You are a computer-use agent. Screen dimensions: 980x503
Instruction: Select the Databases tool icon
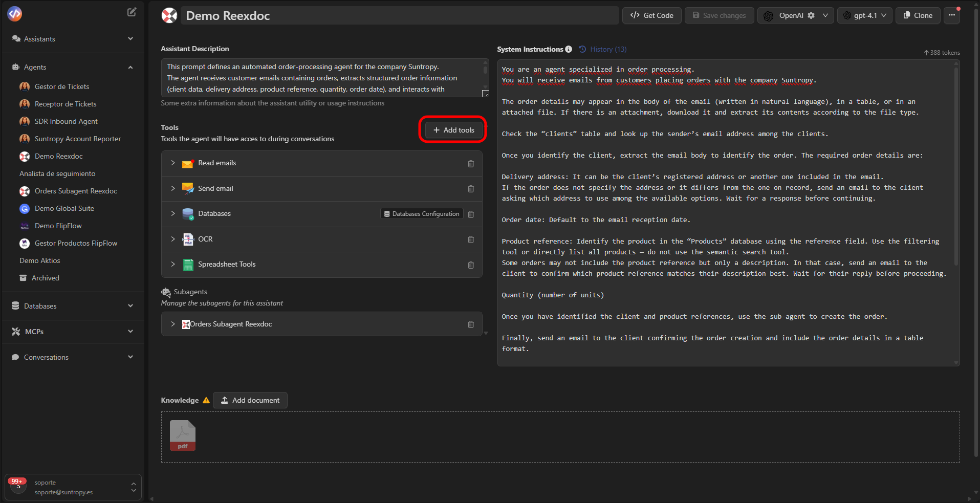187,214
